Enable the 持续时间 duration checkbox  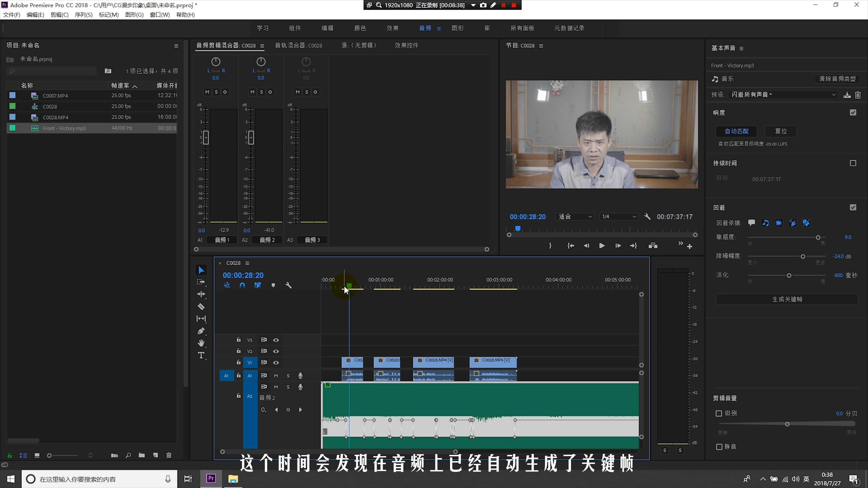(x=853, y=163)
